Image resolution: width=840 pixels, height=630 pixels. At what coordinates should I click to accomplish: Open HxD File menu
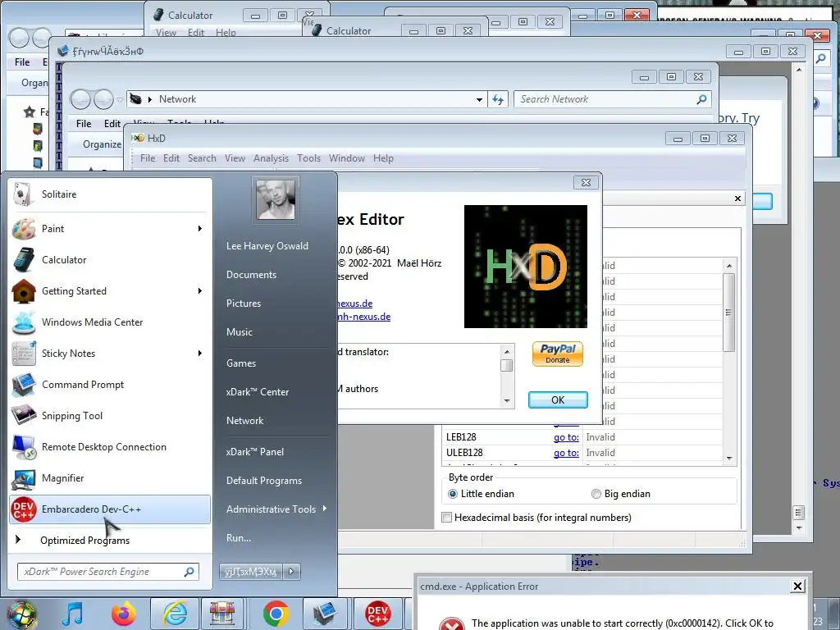(x=148, y=158)
